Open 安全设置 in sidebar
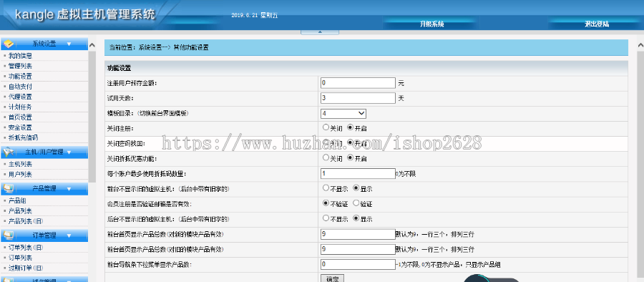This screenshot has height=282, width=644. pyautogui.click(x=20, y=128)
